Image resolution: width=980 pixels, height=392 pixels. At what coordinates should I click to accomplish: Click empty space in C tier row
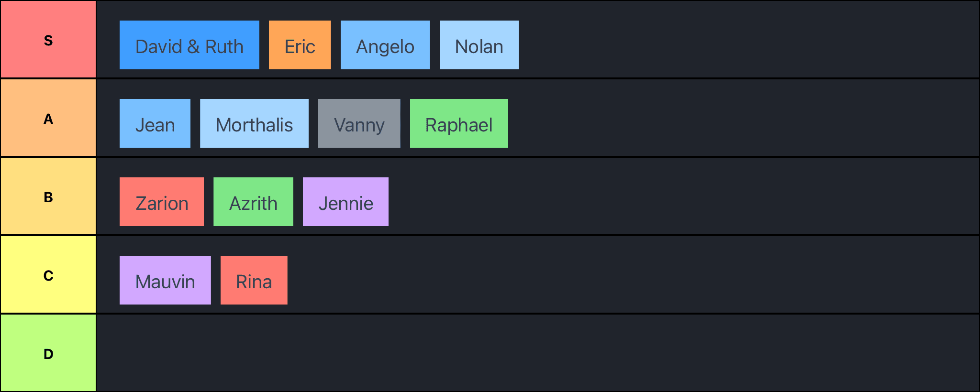pos(622,275)
